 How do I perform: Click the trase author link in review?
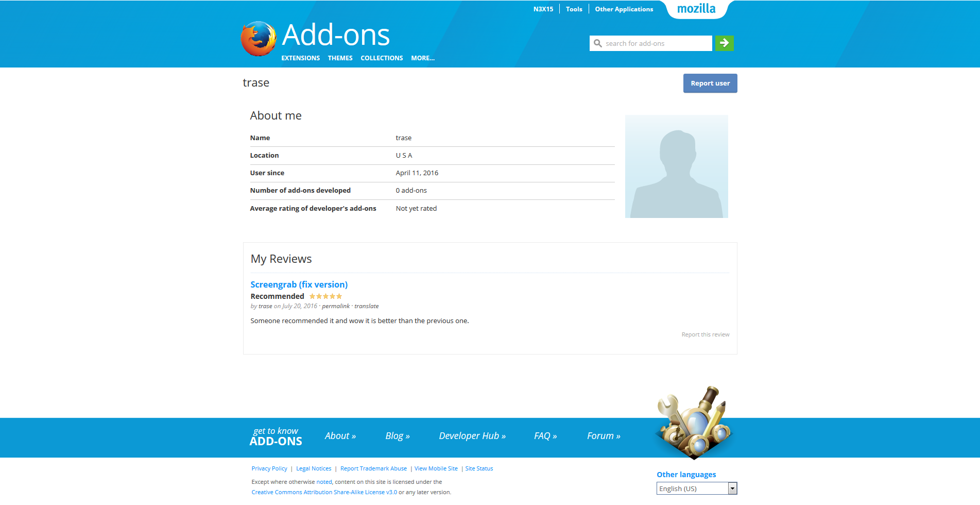pyautogui.click(x=265, y=306)
